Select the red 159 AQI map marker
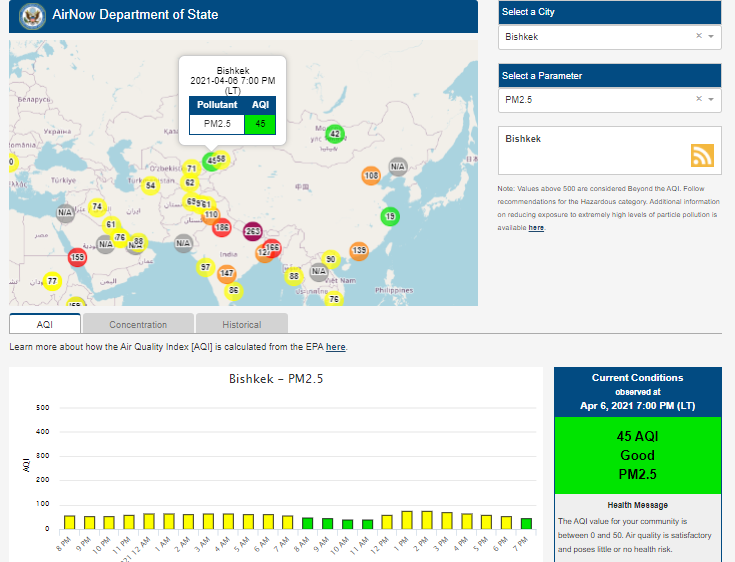 point(77,257)
